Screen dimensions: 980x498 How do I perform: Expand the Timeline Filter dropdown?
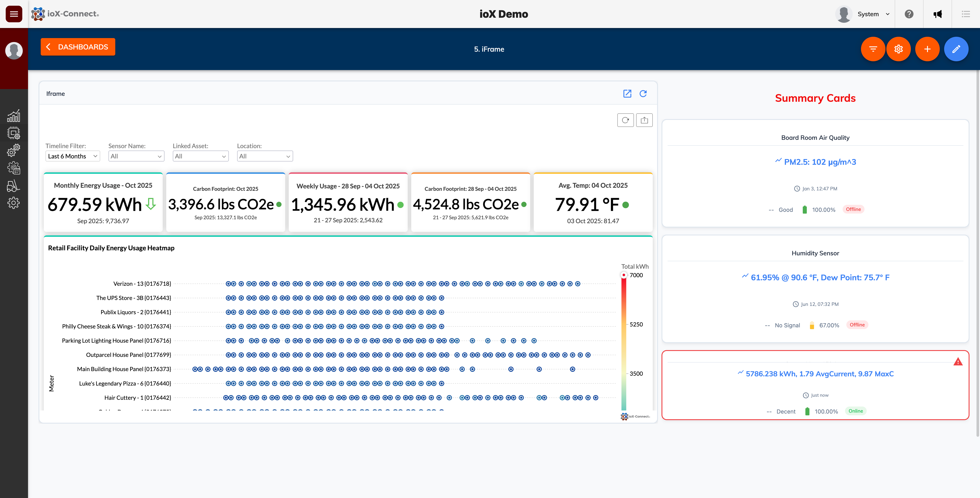pos(73,156)
